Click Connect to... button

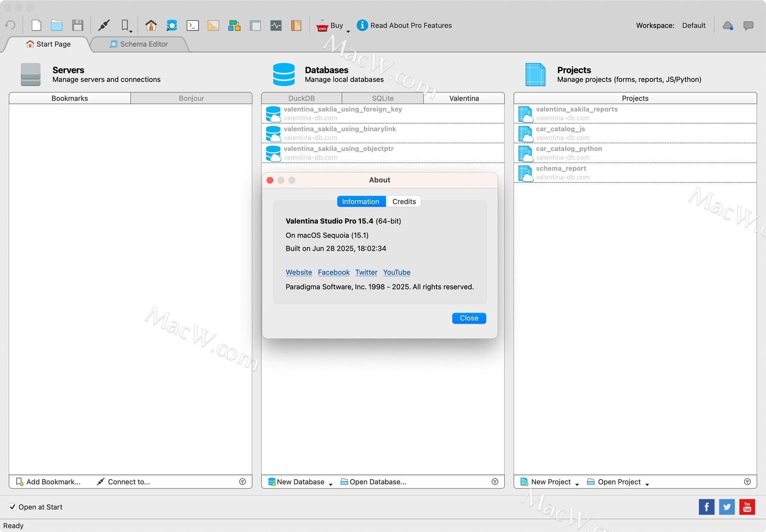click(124, 482)
